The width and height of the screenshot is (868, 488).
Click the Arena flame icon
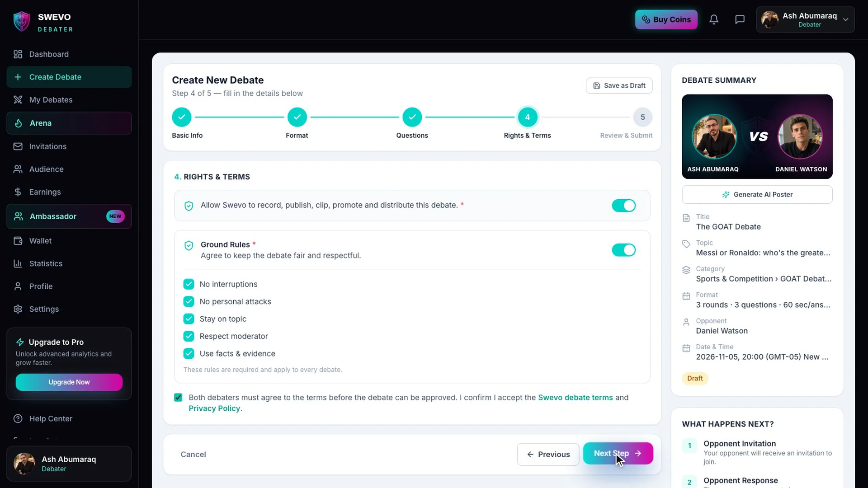(x=18, y=123)
